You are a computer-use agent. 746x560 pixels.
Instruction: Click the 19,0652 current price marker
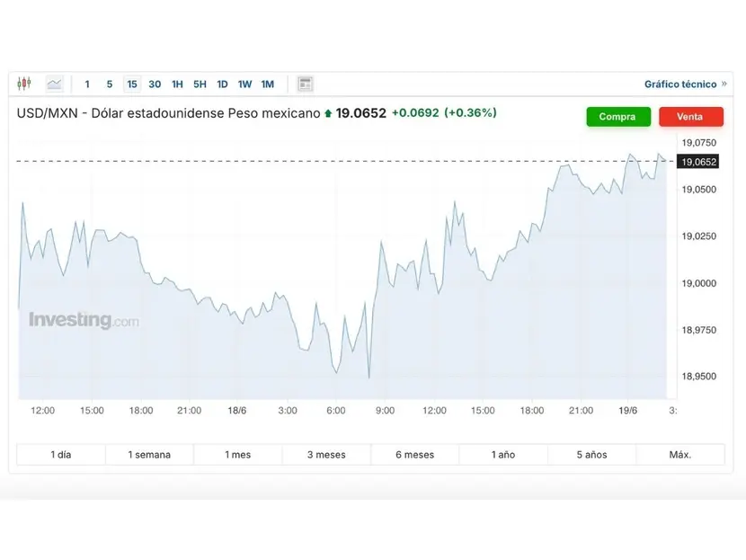[x=699, y=162]
